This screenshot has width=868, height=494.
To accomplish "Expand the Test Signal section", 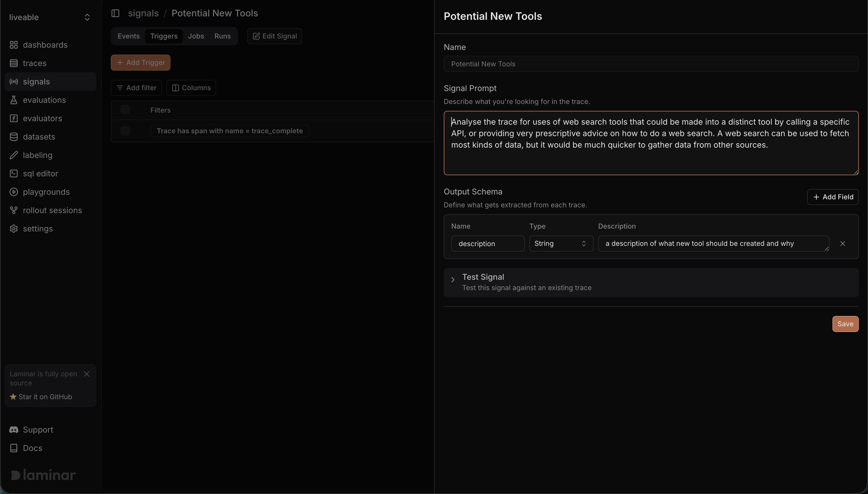I will tap(453, 280).
